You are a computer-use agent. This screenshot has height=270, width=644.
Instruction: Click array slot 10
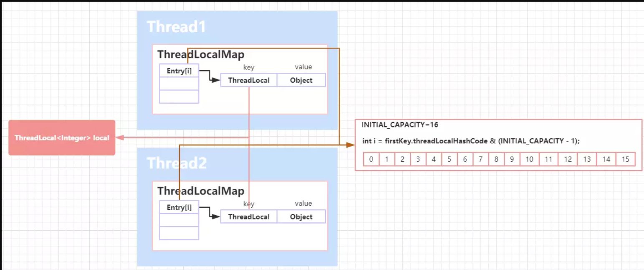coord(529,159)
